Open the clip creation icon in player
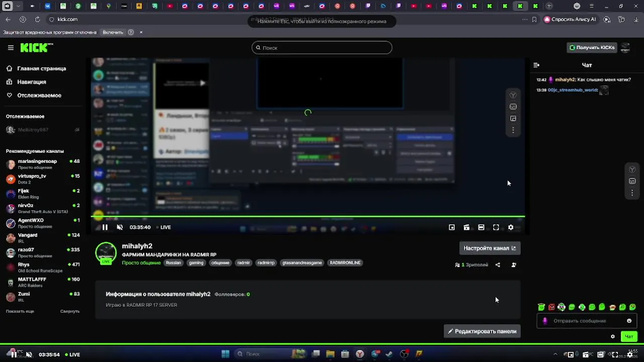Viewport: 644px width, 362px height. click(x=466, y=227)
